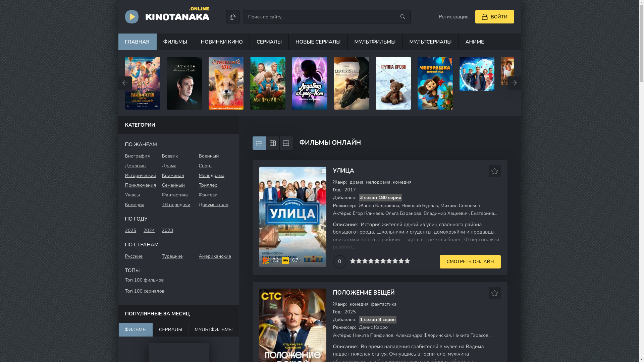
Task: Click the IMDb rating icon on УЛИЦА
Action: coord(285,260)
